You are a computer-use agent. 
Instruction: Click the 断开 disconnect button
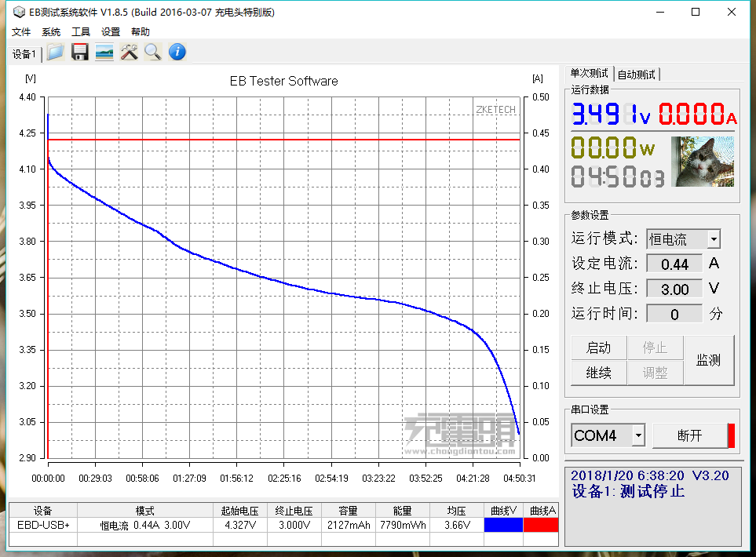689,435
